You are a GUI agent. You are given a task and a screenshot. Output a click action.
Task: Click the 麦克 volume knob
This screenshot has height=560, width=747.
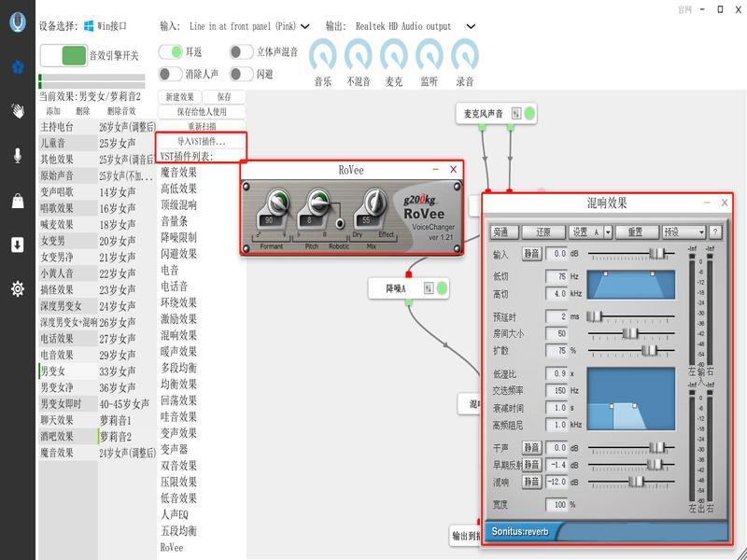394,55
